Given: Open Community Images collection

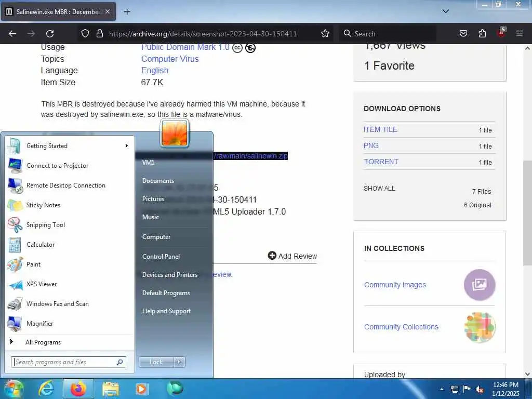Looking at the screenshot, I should coord(395,285).
